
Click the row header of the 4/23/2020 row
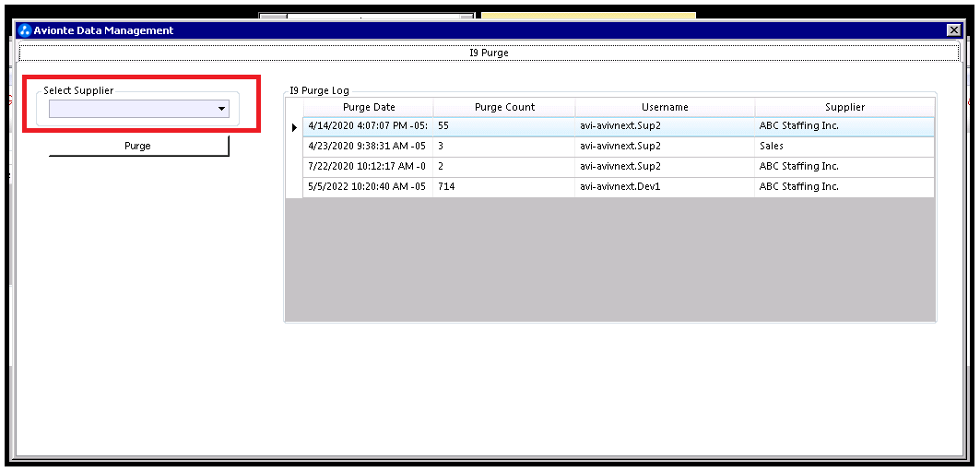(294, 147)
